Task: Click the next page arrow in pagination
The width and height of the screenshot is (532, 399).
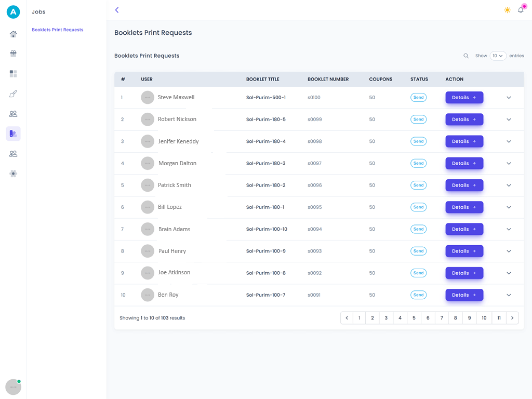Action: [x=512, y=318]
